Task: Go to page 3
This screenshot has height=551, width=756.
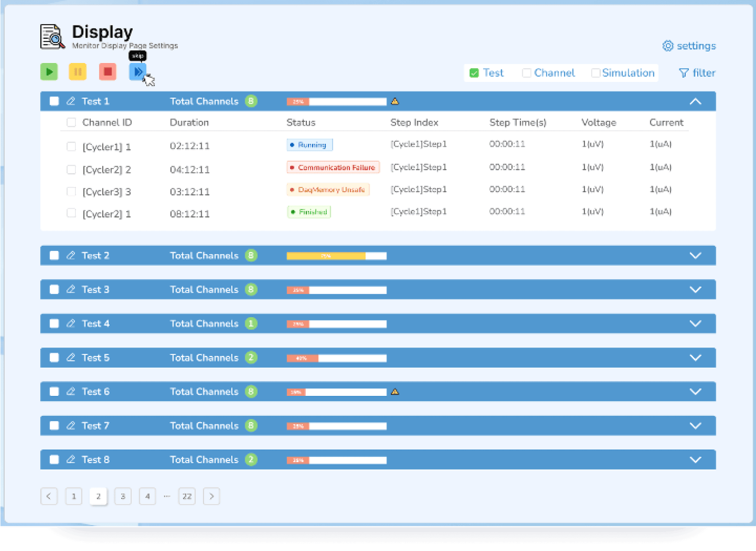Action: coord(123,496)
